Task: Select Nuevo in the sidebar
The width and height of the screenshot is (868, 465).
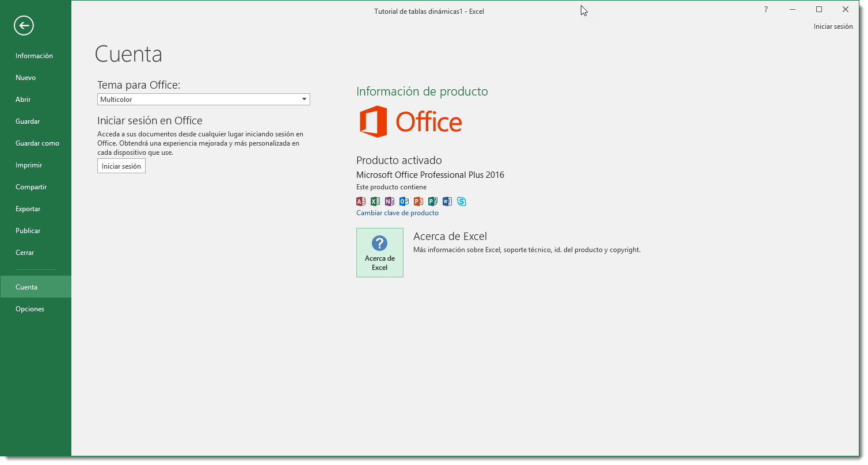Action: [x=36, y=78]
